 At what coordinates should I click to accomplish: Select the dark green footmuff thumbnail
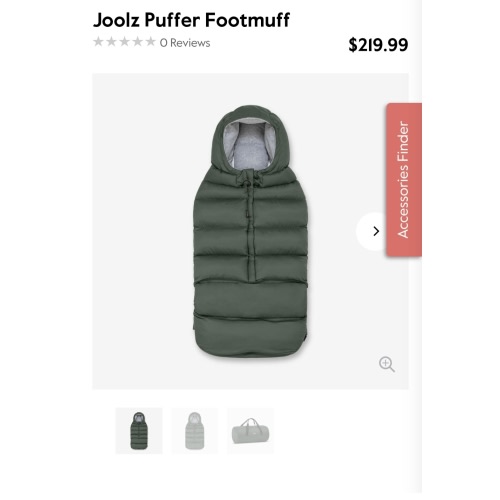pyautogui.click(x=139, y=431)
